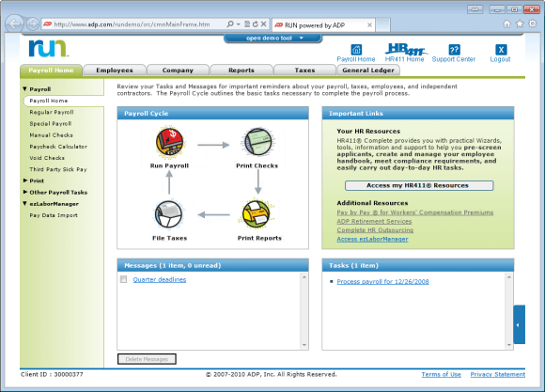Open ADP Retirement Services link
Viewport: 545px width, 392px height.
(x=374, y=221)
